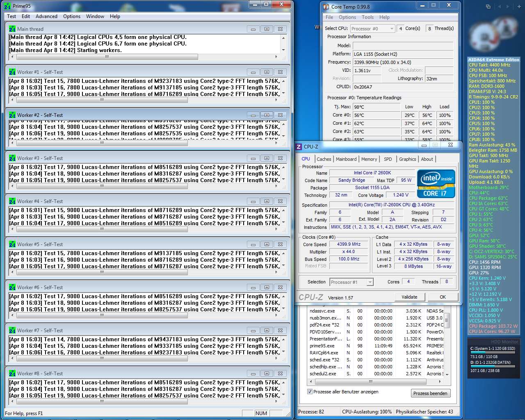Minimize the Worker #7 child window
The width and height of the screenshot is (525, 420).
(x=253, y=331)
